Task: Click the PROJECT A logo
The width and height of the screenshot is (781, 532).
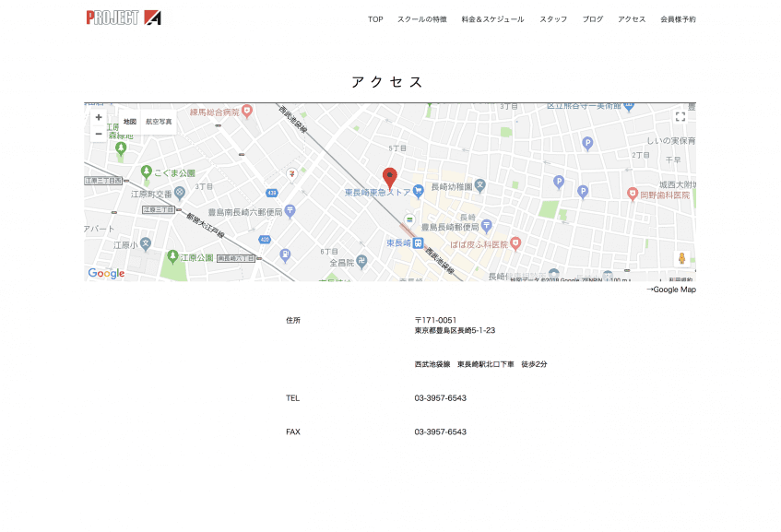Action: point(124,18)
